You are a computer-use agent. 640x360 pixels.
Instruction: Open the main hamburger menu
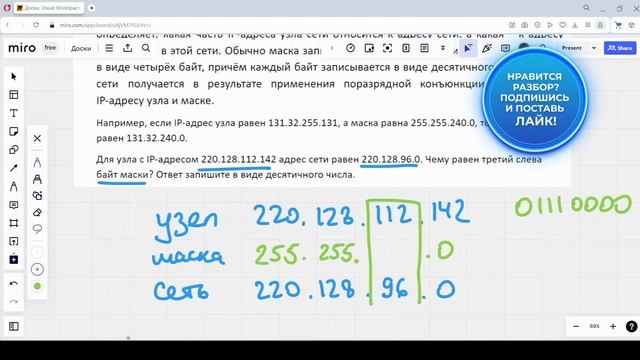point(109,48)
